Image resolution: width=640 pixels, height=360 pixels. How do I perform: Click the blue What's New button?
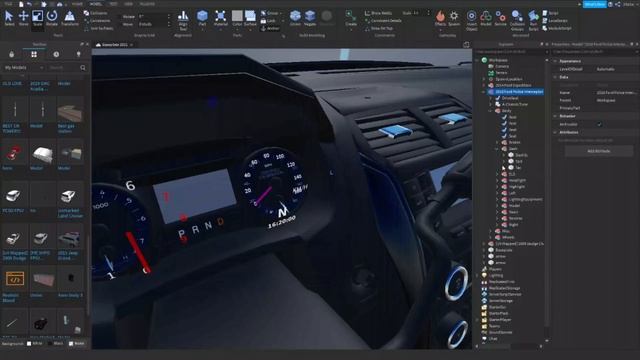(x=594, y=4)
